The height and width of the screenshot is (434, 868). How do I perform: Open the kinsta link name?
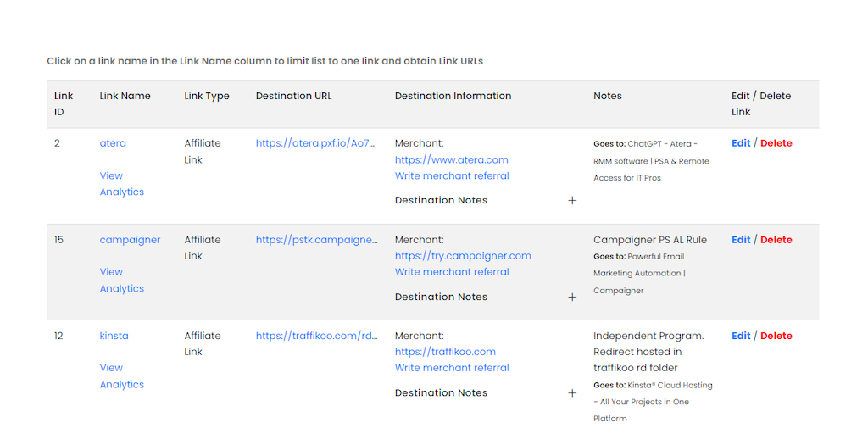pyautogui.click(x=114, y=336)
